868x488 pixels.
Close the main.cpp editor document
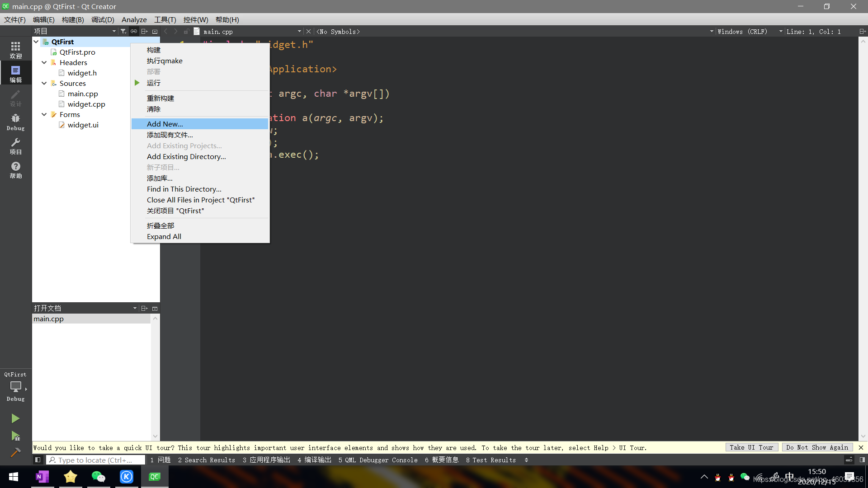pyautogui.click(x=308, y=31)
